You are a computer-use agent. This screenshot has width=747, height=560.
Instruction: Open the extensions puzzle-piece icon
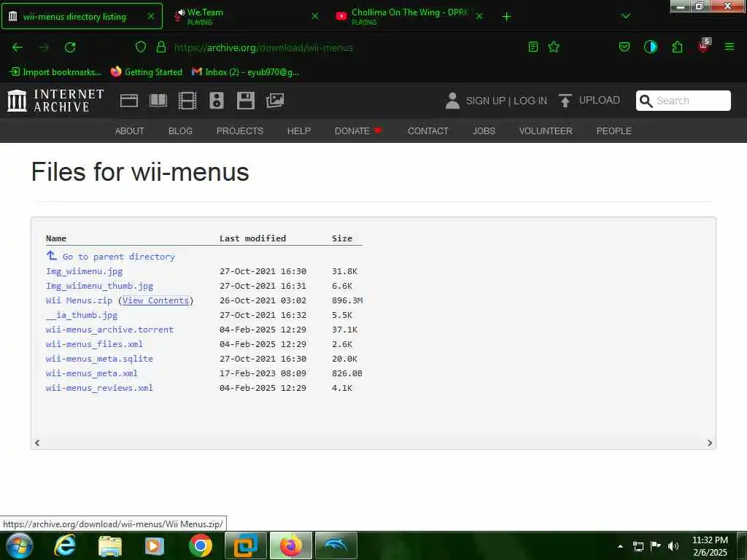point(677,47)
